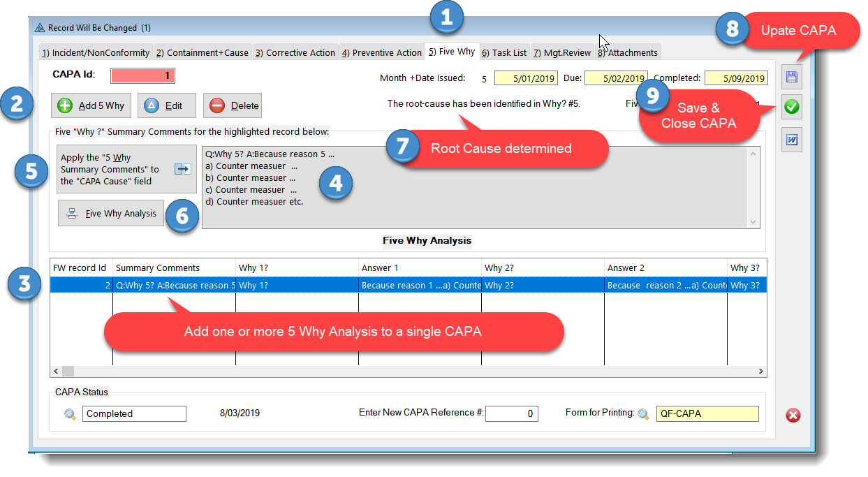Screen dimensions: 868x477
Task: Click the Enter New CAPA Reference # field
Action: 511,414
